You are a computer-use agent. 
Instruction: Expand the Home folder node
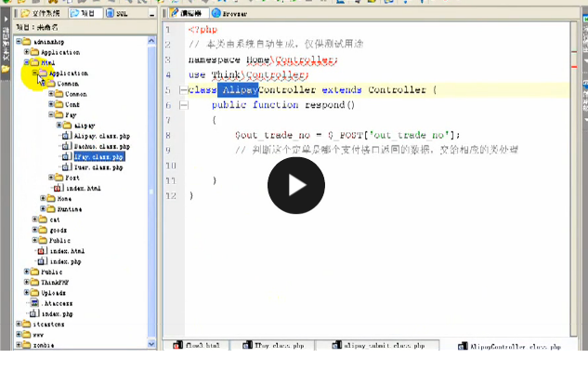click(43, 198)
